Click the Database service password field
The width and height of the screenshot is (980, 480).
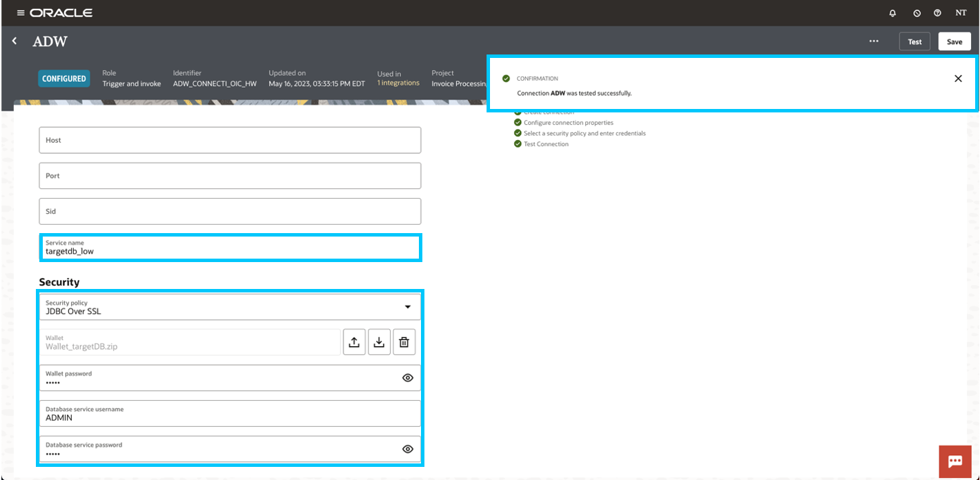point(230,449)
